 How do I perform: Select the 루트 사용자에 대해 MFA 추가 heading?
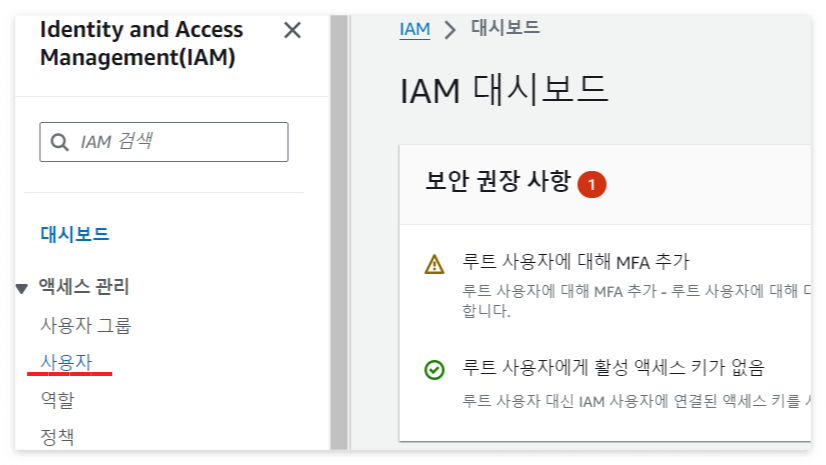[x=576, y=262]
